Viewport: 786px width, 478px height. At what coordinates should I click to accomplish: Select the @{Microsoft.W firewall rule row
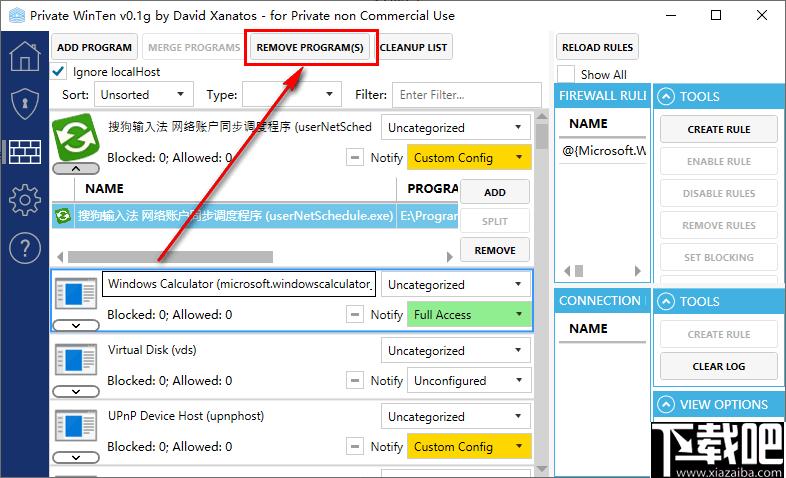point(603,150)
